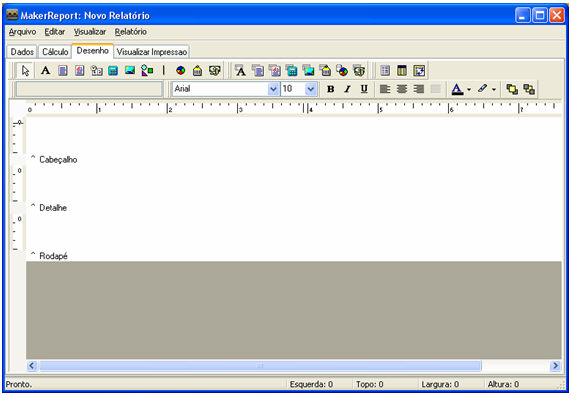Open highlight color dropdown arrow

(494, 89)
